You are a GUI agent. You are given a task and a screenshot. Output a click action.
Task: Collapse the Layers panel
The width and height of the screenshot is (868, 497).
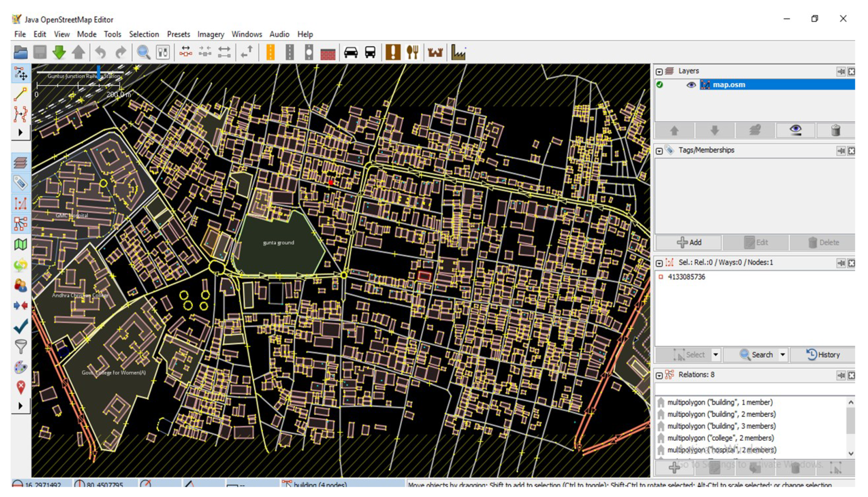click(659, 72)
